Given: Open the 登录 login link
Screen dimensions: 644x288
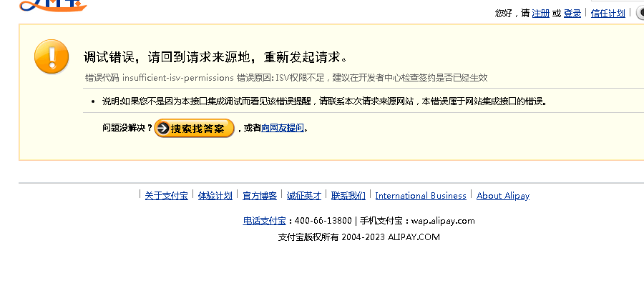Looking at the screenshot, I should (x=572, y=14).
